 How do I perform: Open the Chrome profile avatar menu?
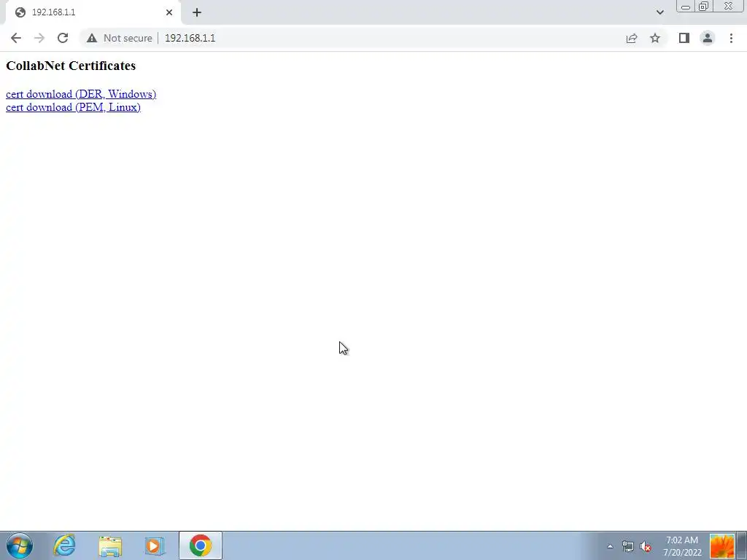[708, 38]
